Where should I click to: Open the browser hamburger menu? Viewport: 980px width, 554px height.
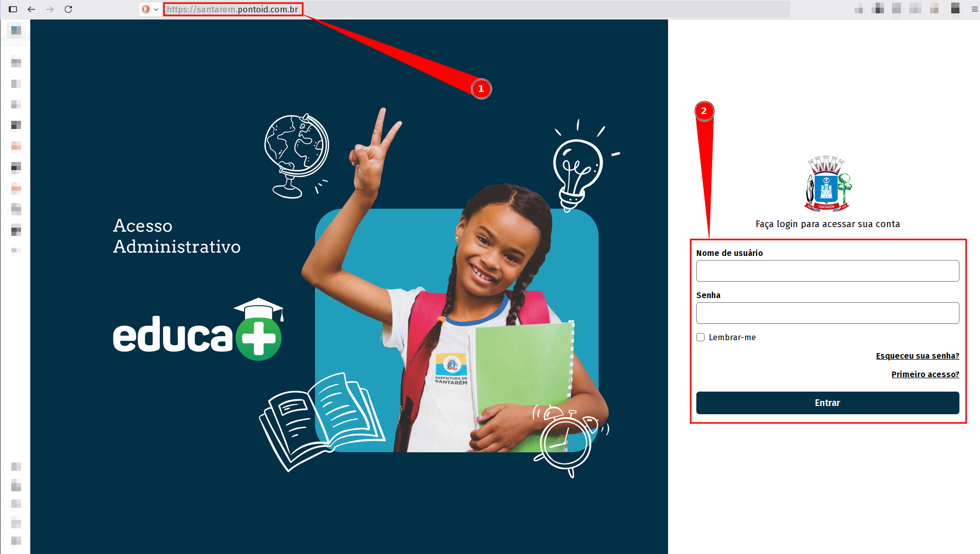point(974,9)
